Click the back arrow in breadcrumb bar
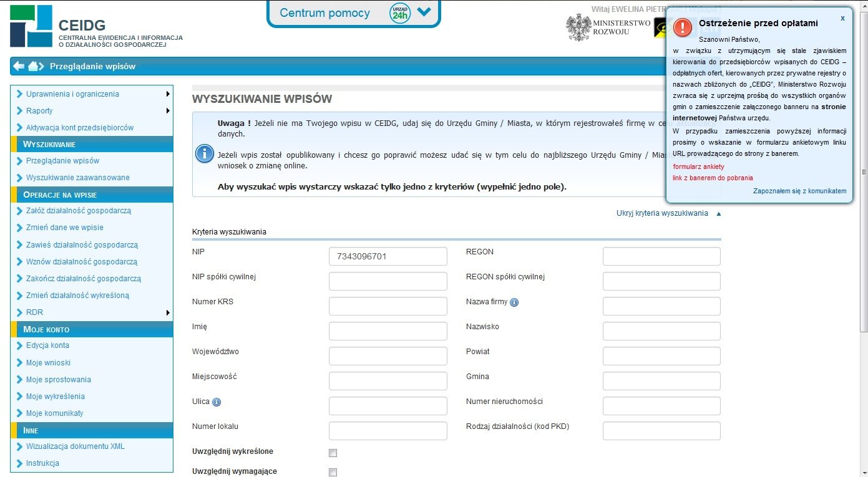The image size is (868, 477). point(19,66)
